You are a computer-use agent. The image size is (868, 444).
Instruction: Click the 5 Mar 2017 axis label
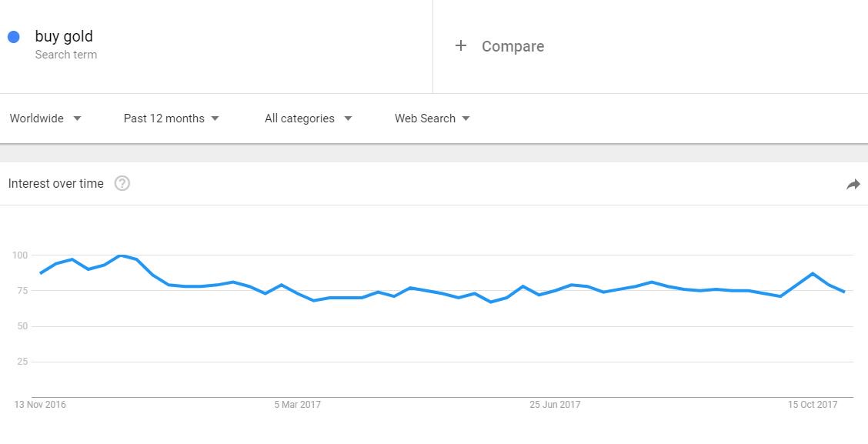pyautogui.click(x=297, y=405)
